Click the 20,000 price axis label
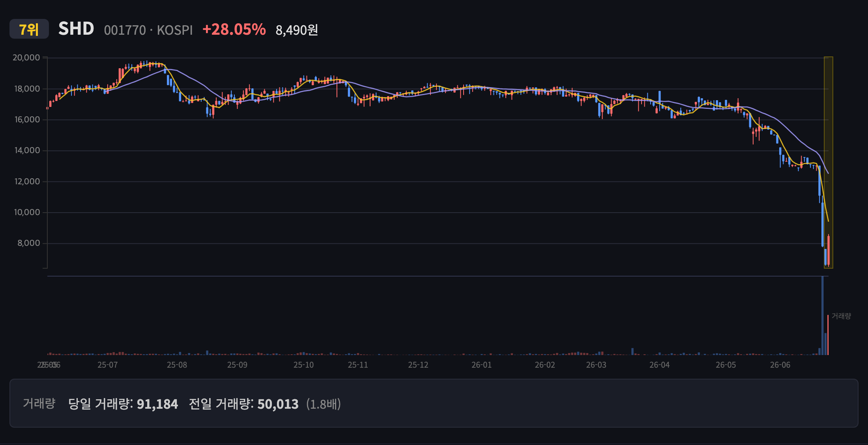This screenshot has width=868, height=445. click(26, 58)
